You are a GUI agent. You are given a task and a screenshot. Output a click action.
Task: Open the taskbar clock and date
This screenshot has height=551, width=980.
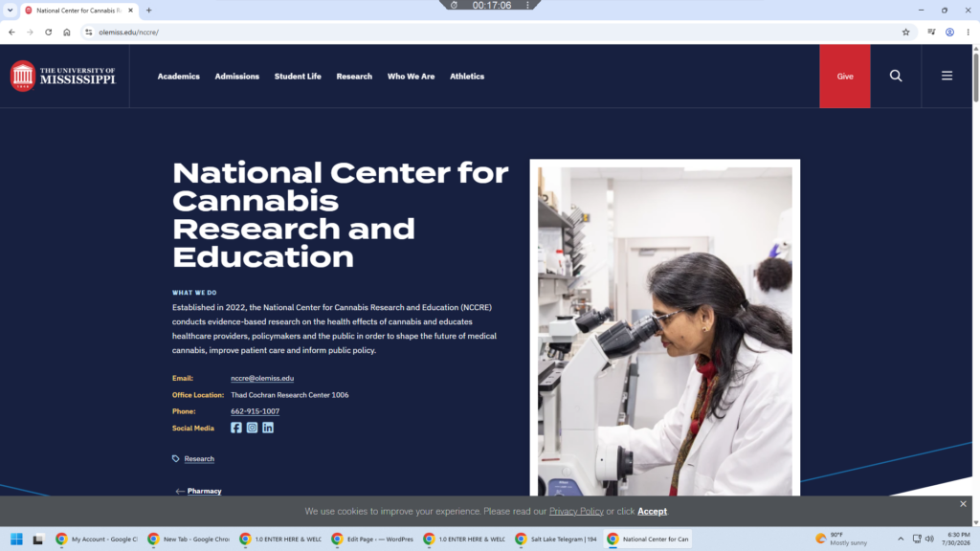956,540
